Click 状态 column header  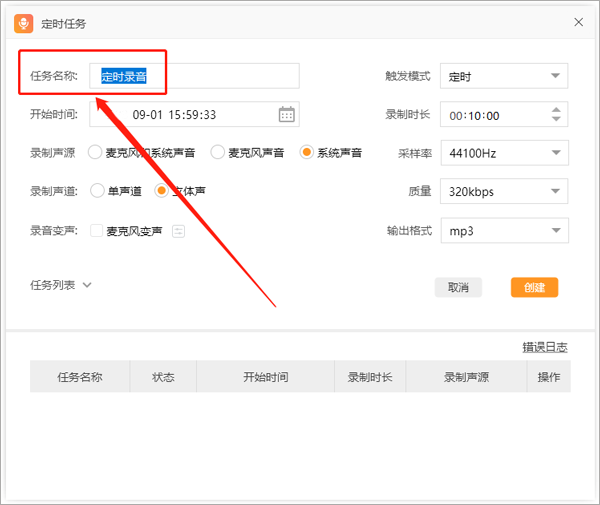point(163,377)
